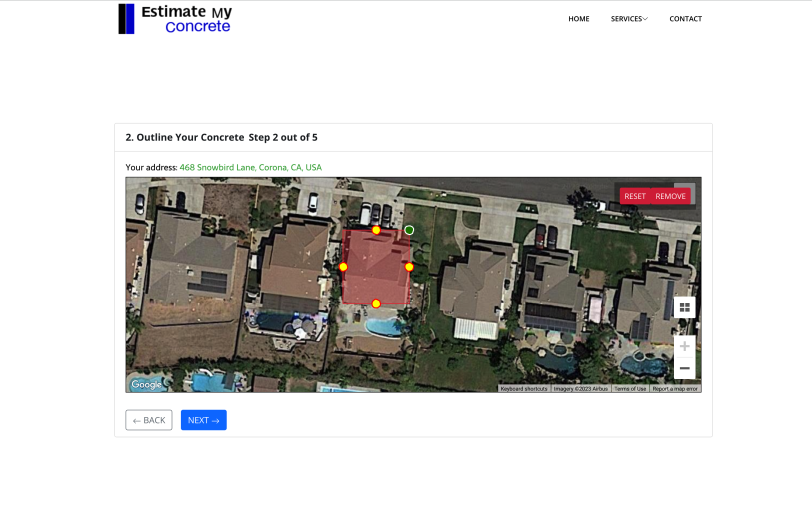
Task: Select the top yellow handle of outline
Action: click(x=376, y=230)
